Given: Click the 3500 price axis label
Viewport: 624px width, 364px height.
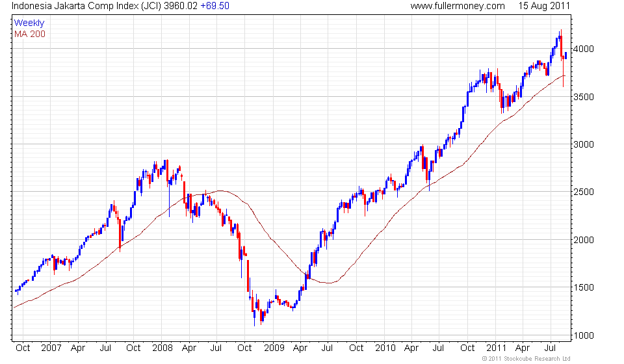Looking at the screenshot, I should pos(584,97).
